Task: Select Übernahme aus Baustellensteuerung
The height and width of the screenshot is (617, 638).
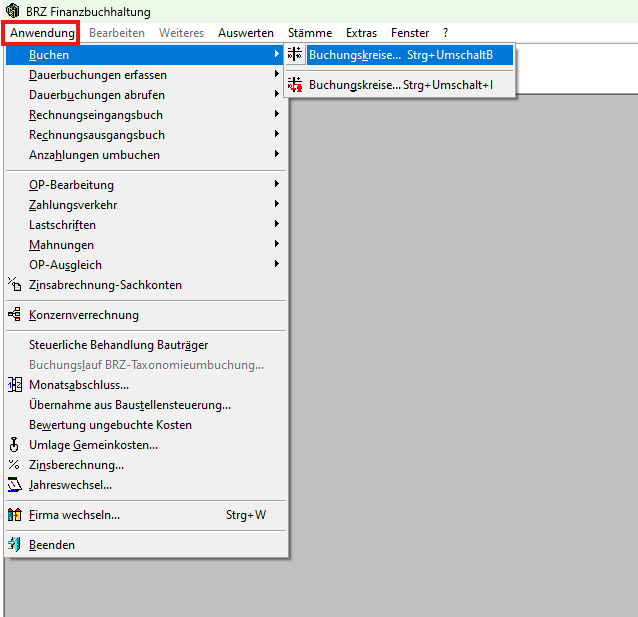Action: [146, 405]
